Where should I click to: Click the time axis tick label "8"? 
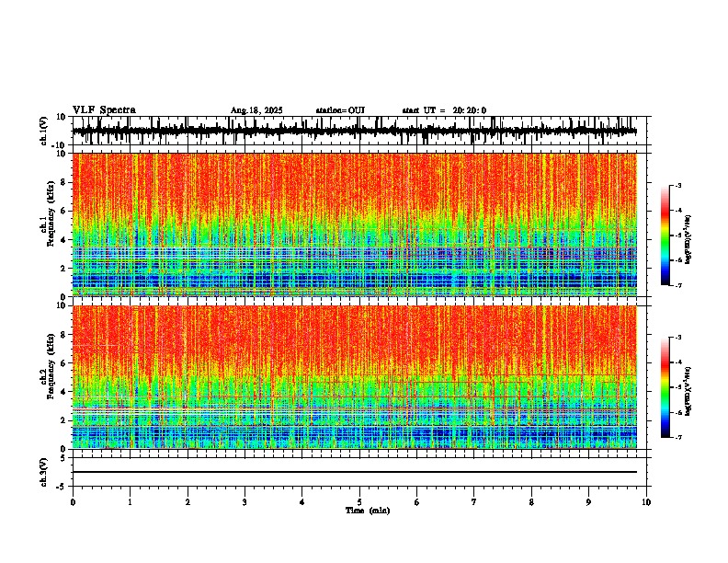tap(531, 502)
